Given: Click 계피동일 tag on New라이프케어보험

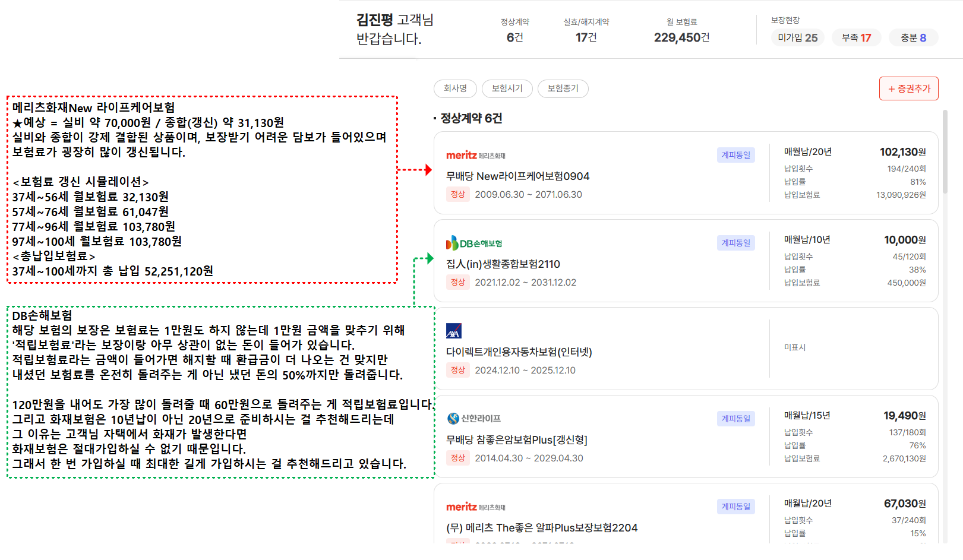Looking at the screenshot, I should coord(735,155).
